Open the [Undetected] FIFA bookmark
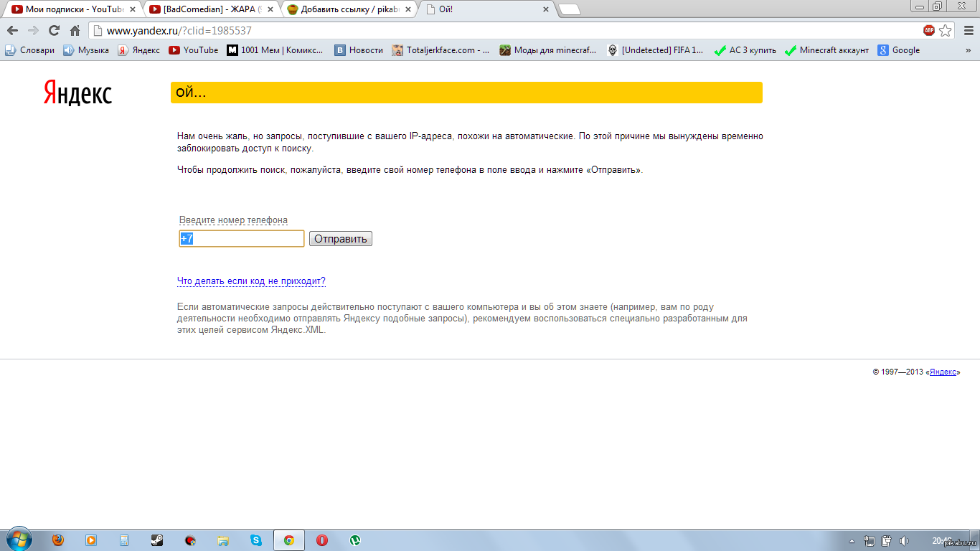The height and width of the screenshot is (551, 980). [x=656, y=50]
